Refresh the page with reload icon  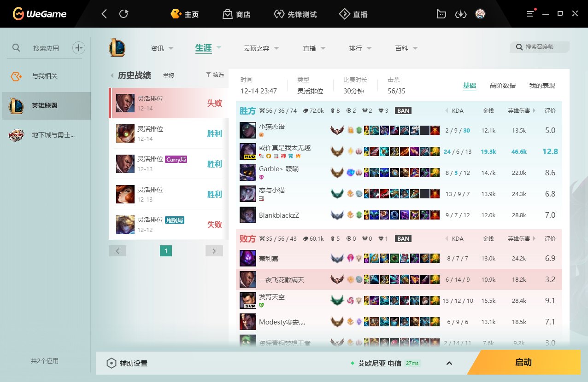coord(123,14)
